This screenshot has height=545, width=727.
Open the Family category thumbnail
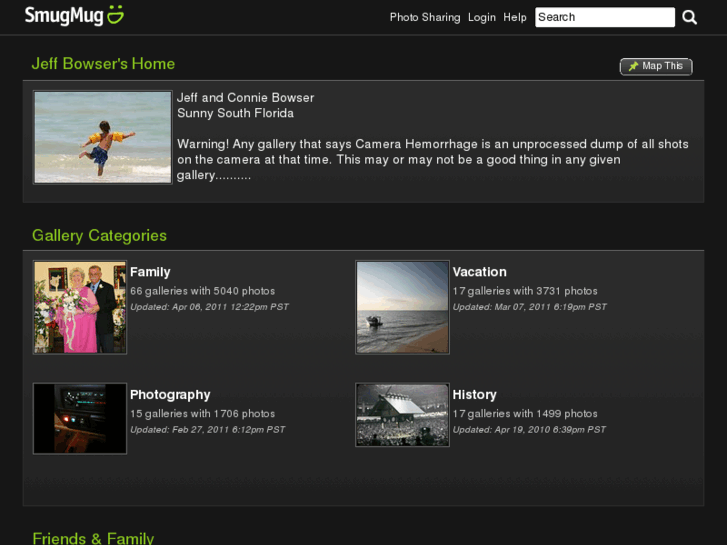(80, 307)
